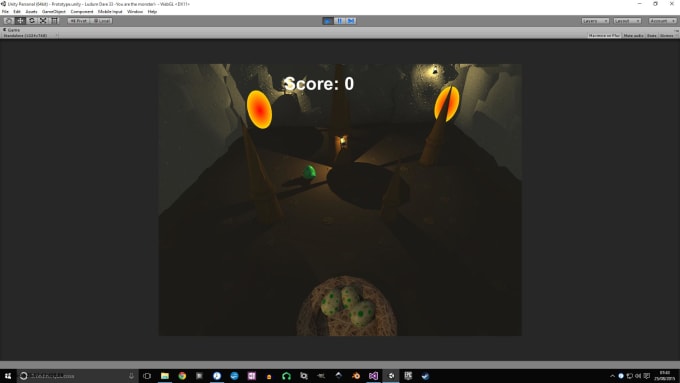Toggle Maximize on Play

(604, 36)
